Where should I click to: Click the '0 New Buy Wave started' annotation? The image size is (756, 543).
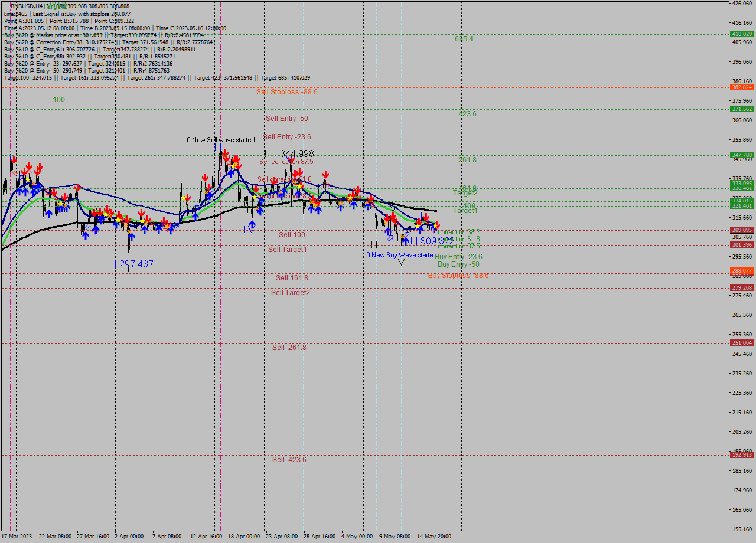pos(401,255)
